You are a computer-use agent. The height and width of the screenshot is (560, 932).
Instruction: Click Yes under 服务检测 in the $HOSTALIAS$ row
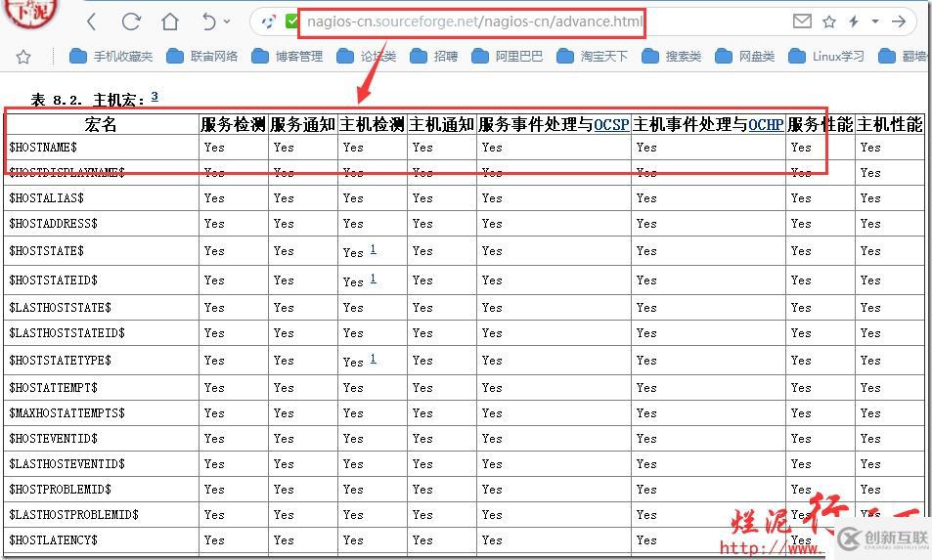click(214, 197)
